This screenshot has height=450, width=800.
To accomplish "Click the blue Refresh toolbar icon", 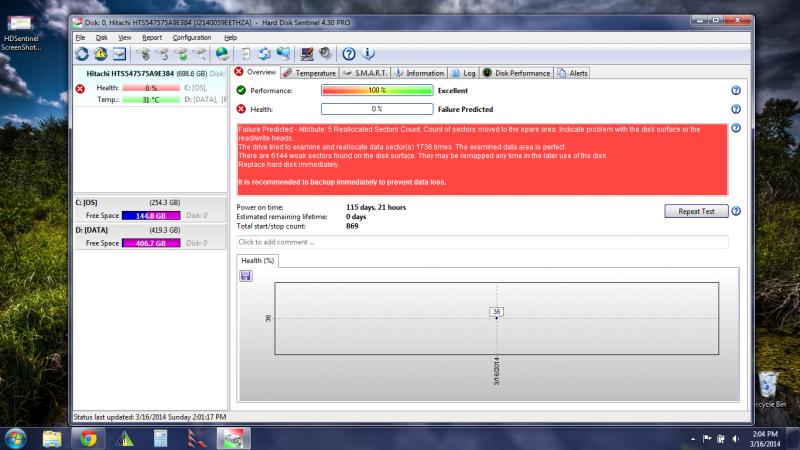I will coord(82,54).
